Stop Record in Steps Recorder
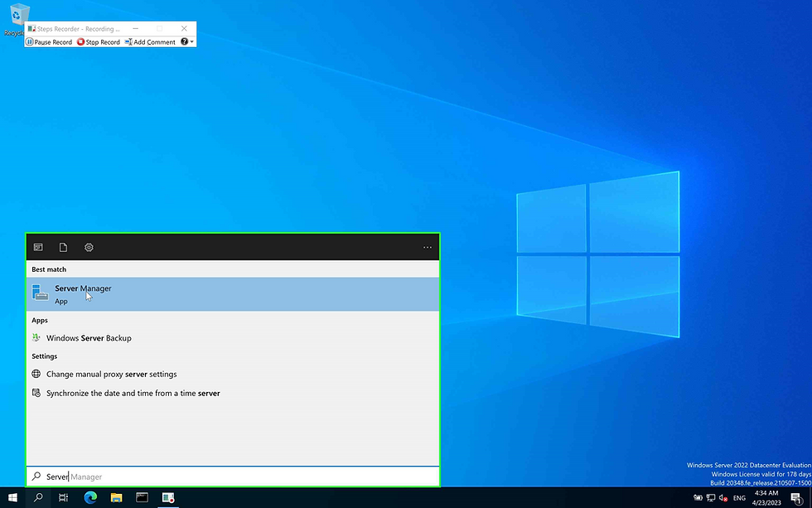The image size is (812, 508). (99, 42)
